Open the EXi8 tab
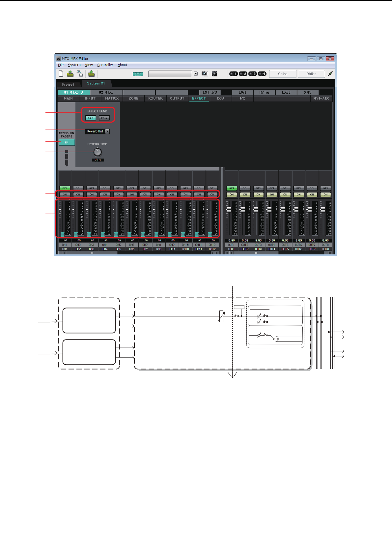Screen dimensions: 392x533 [x=242, y=92]
